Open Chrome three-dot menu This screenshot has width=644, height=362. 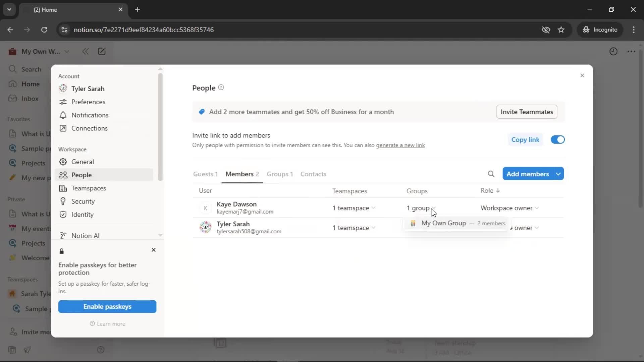[x=634, y=29]
